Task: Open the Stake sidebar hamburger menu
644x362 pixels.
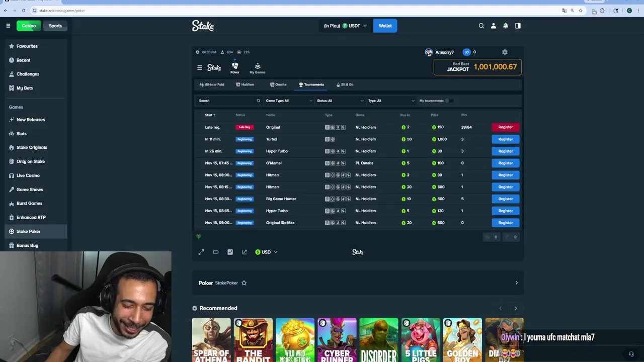Action: pyautogui.click(x=8, y=26)
